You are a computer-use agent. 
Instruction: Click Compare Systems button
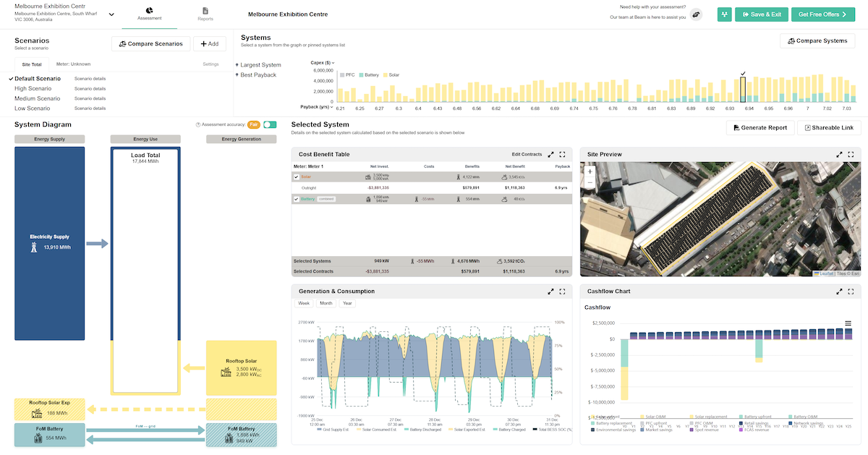pyautogui.click(x=817, y=41)
